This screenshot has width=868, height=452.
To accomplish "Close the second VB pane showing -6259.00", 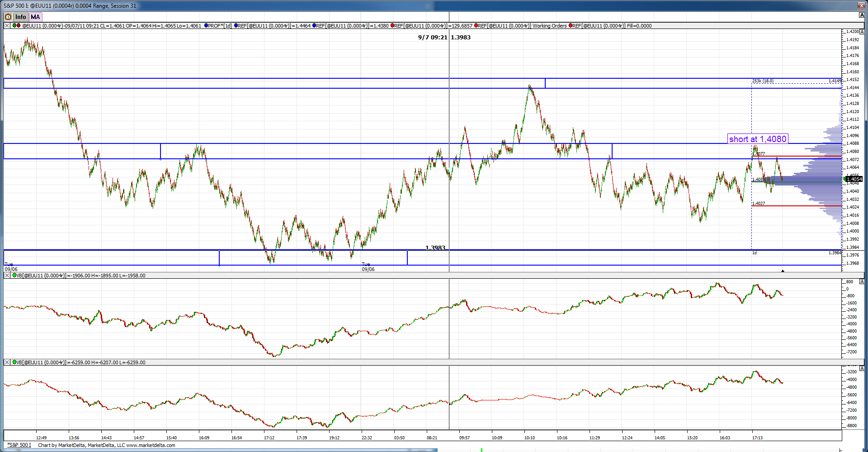I will point(7,362).
